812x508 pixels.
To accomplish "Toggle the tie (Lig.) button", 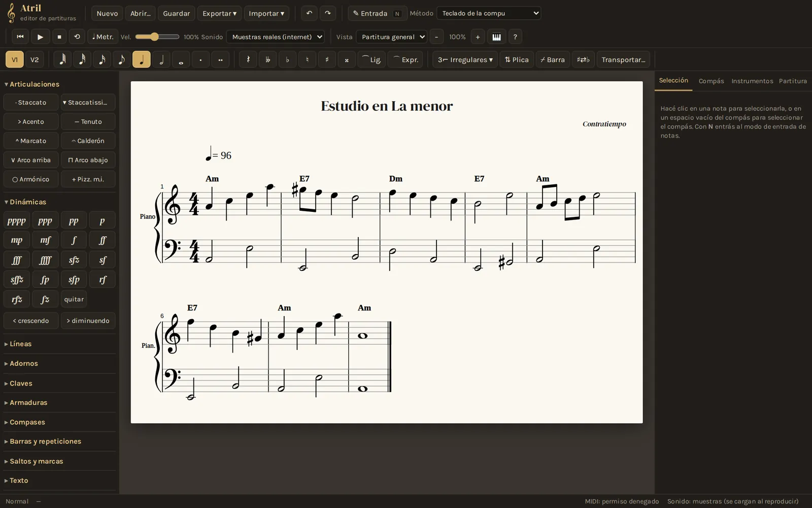I will 371,59.
